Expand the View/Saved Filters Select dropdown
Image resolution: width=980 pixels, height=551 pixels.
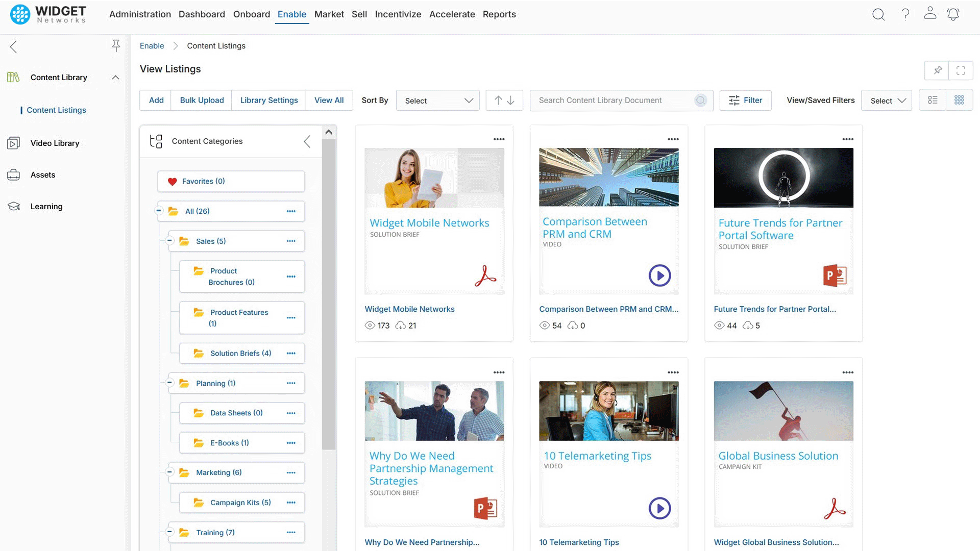click(x=887, y=100)
